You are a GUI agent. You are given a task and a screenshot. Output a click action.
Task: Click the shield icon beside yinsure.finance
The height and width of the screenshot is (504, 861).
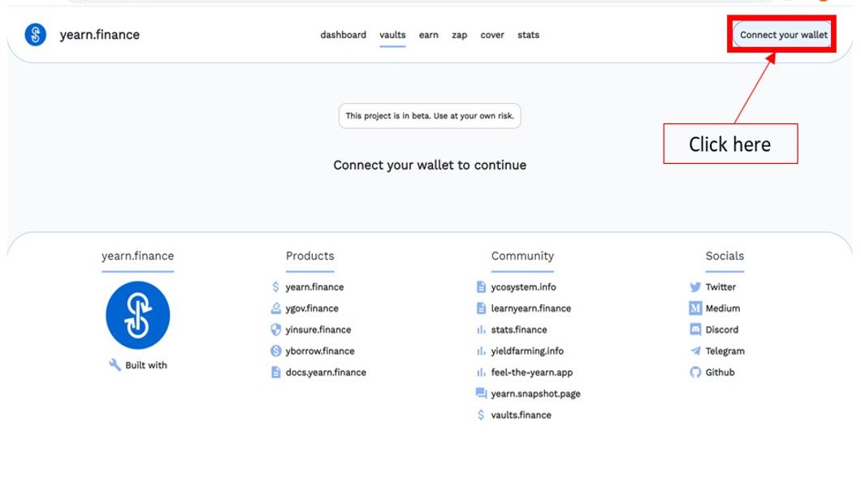click(275, 330)
